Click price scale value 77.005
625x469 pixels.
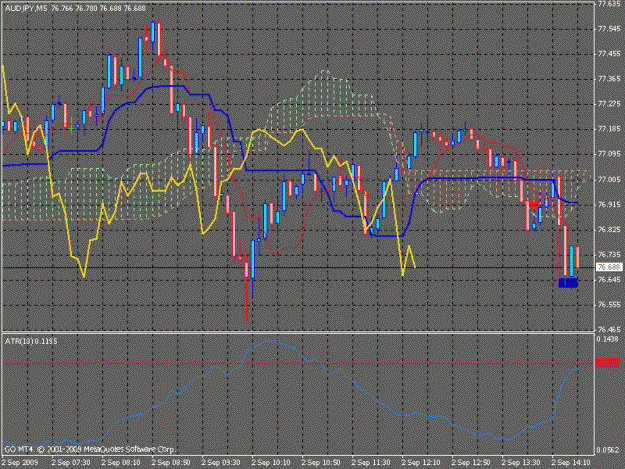point(609,180)
